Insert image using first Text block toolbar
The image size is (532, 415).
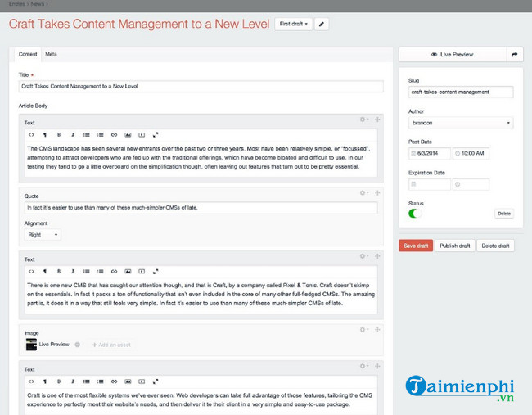click(x=128, y=134)
